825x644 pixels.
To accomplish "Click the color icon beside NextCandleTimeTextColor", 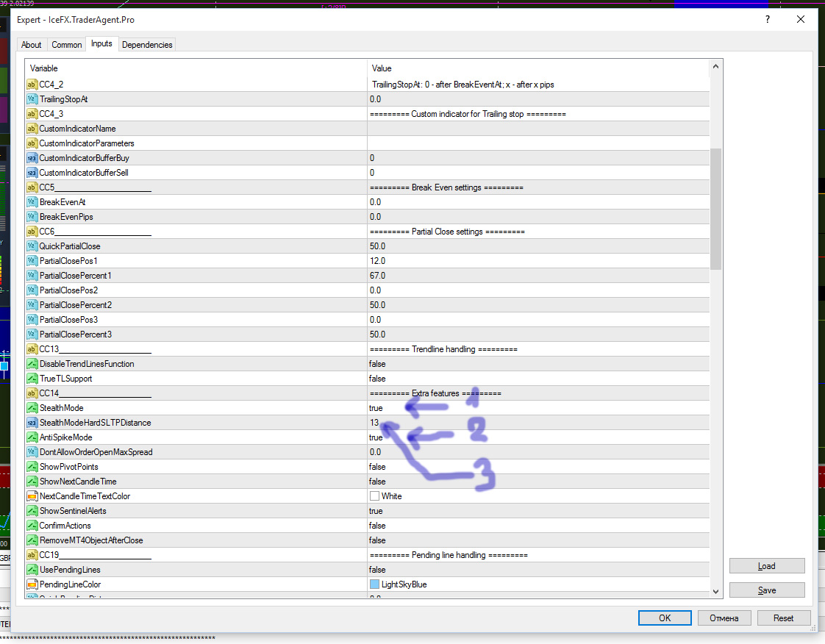I will click(x=32, y=496).
